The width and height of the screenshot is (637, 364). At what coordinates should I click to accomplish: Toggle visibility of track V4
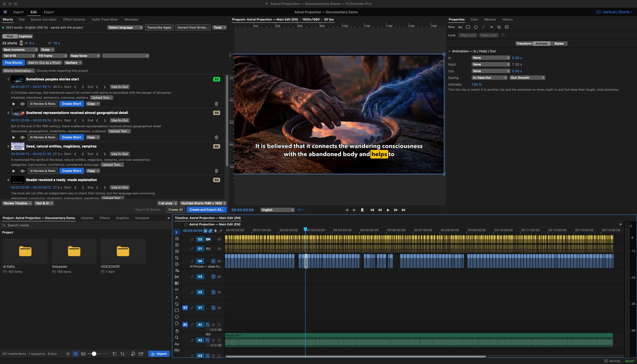(219, 261)
